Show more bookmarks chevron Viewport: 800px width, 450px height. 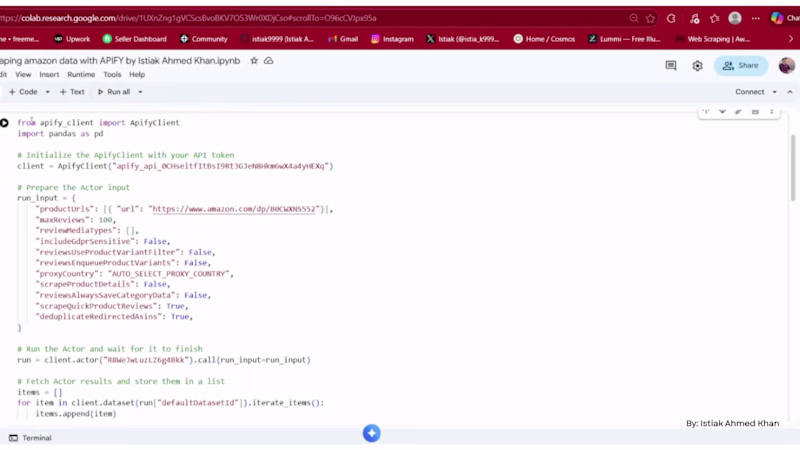click(x=791, y=39)
